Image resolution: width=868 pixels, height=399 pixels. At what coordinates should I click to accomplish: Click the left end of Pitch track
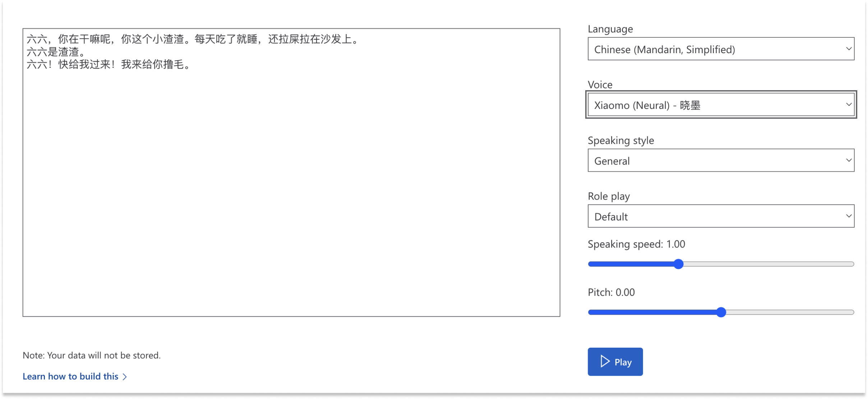[x=590, y=312]
